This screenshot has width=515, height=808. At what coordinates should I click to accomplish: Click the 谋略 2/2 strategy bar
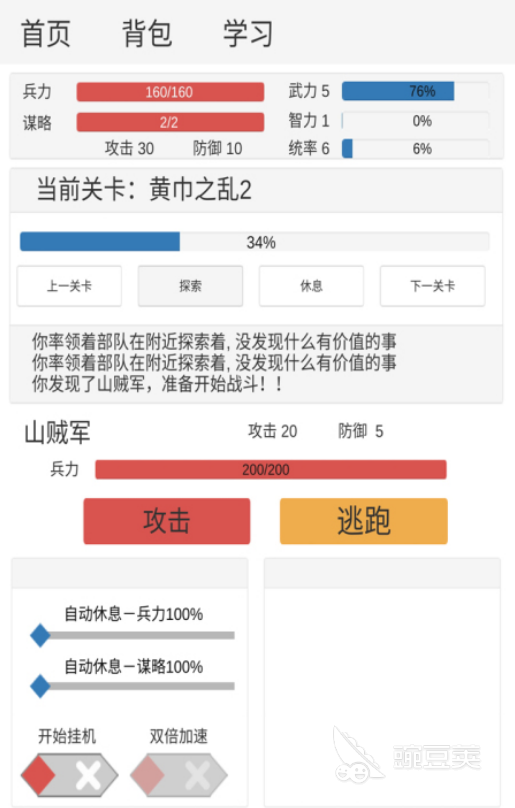pyautogui.click(x=170, y=122)
